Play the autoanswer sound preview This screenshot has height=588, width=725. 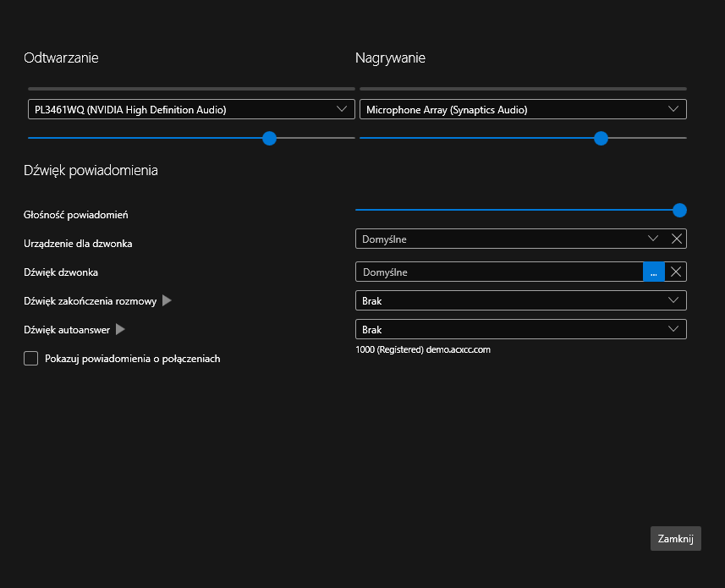coord(120,329)
